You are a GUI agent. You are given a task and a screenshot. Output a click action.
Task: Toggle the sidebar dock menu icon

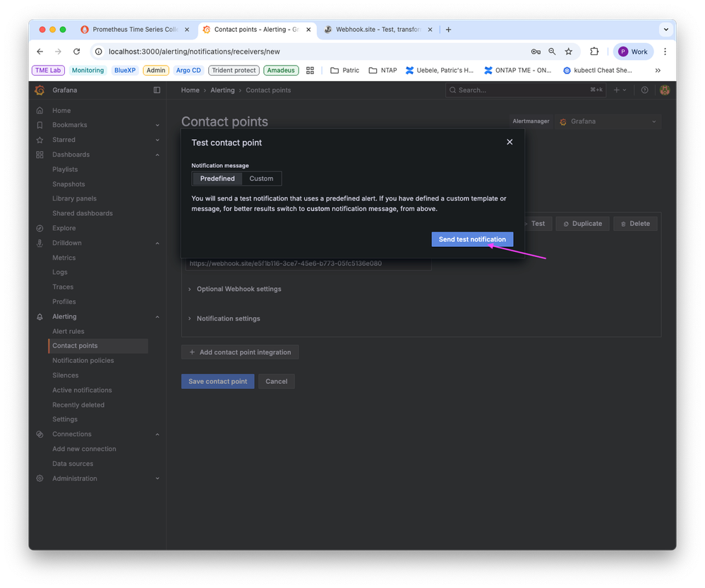tap(157, 90)
